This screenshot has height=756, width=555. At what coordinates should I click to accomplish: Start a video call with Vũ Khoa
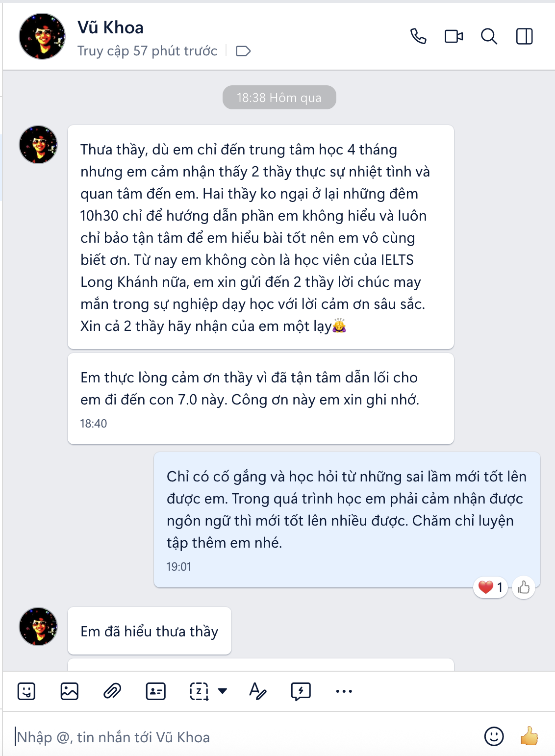tap(454, 36)
